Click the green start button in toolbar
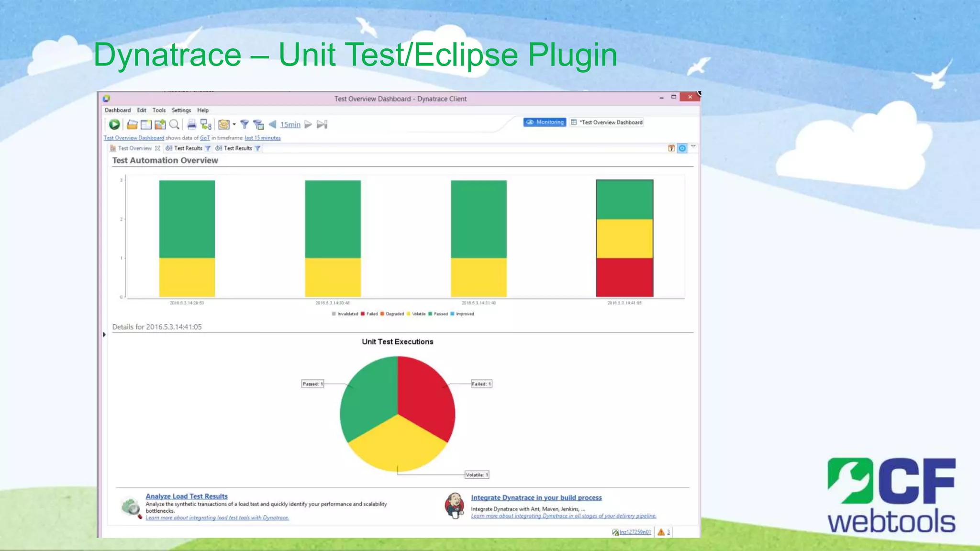The width and height of the screenshot is (980, 551). tap(114, 124)
